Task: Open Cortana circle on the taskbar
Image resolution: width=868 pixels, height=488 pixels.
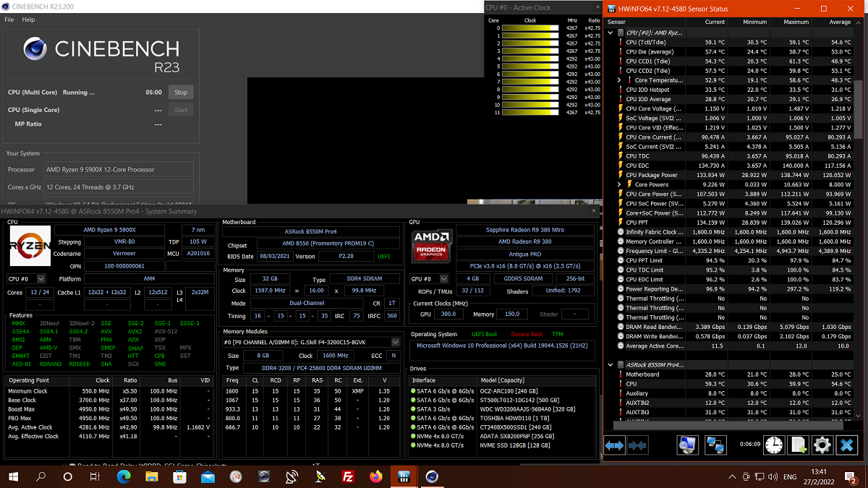Action: point(68,476)
